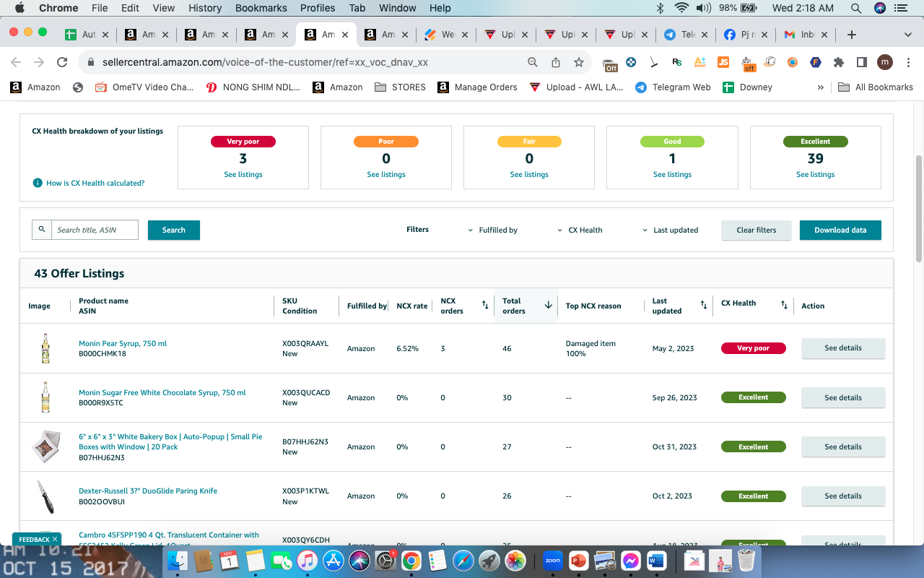Image resolution: width=924 pixels, height=578 pixels.
Task: Open the Chrome profile avatar "m"
Action: point(885,62)
